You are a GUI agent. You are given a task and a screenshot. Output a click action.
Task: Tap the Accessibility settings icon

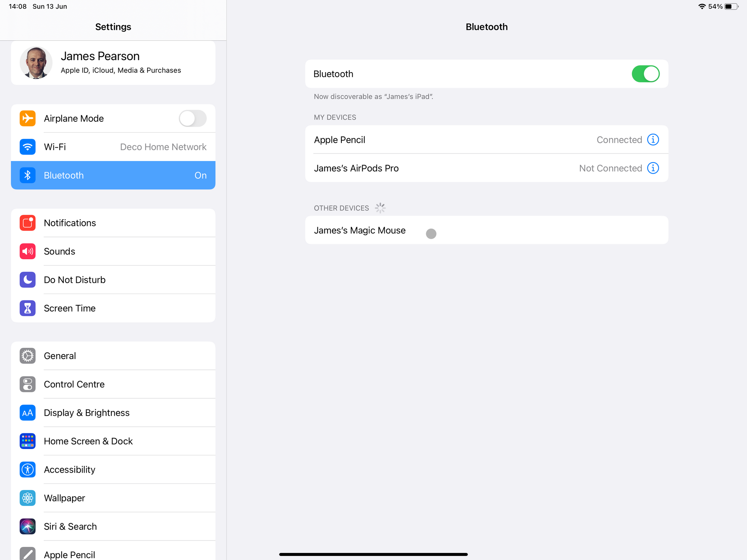click(27, 470)
